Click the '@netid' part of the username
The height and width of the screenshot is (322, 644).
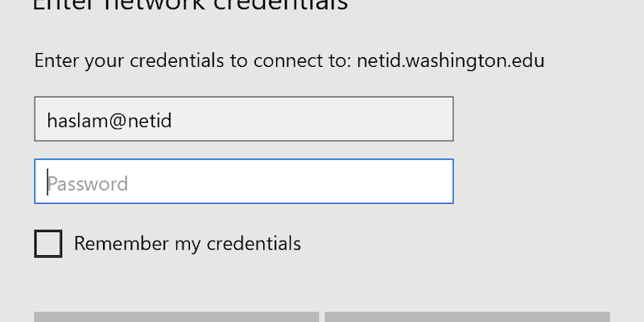point(139,121)
